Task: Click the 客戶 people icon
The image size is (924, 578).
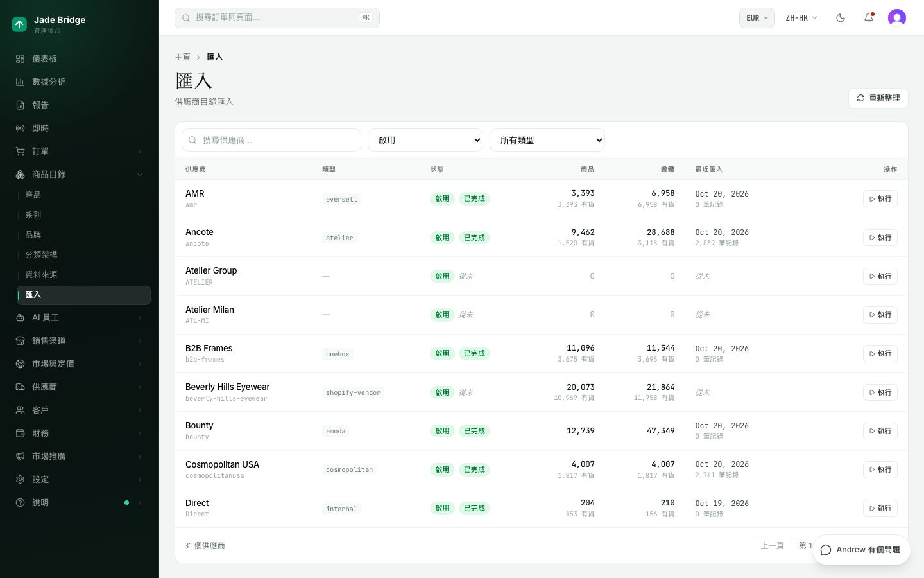Action: 20,410
